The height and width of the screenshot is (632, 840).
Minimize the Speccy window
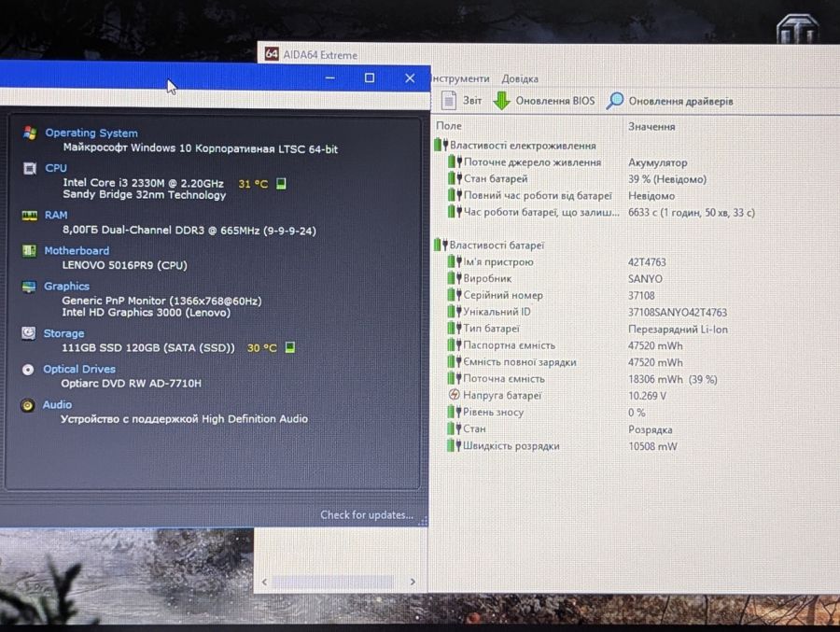tap(330, 77)
